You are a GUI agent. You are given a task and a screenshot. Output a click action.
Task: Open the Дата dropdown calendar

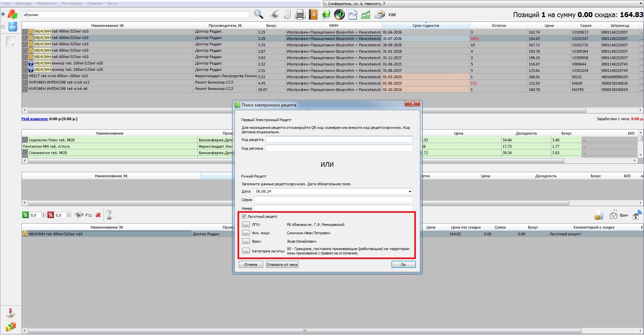point(410,192)
